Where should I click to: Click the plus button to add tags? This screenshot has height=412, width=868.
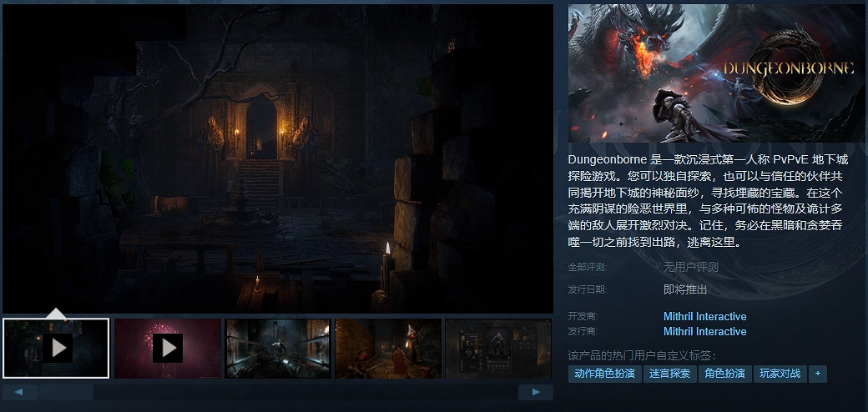coord(818,374)
